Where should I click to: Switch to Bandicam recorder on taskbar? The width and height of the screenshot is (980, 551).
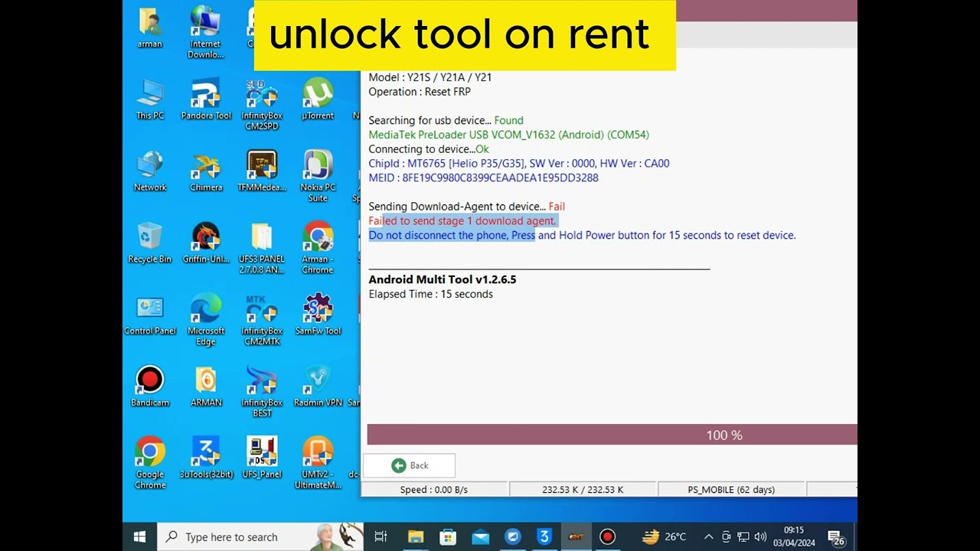pos(608,537)
